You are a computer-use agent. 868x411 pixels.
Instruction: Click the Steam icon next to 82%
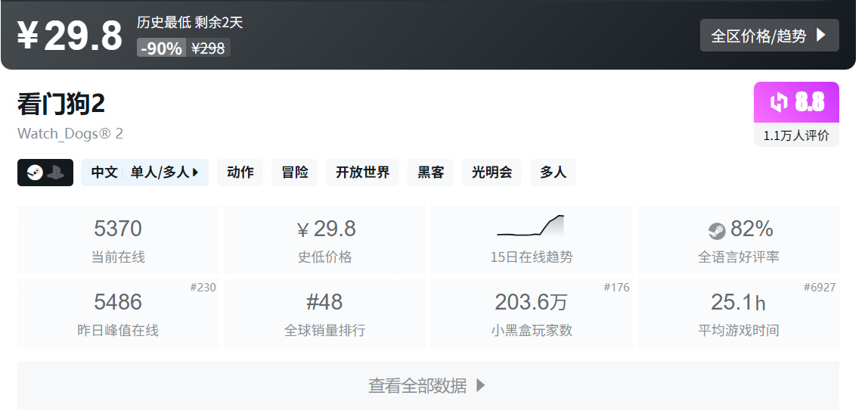(717, 230)
